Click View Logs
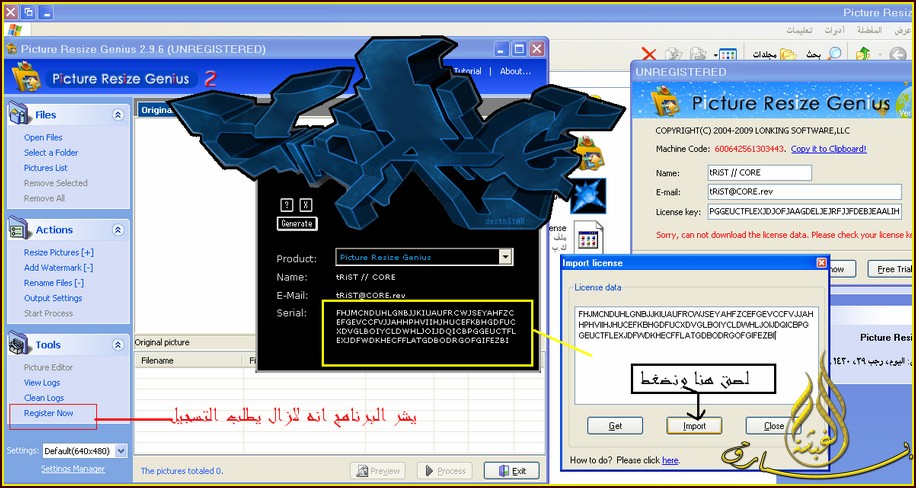 pyautogui.click(x=42, y=383)
